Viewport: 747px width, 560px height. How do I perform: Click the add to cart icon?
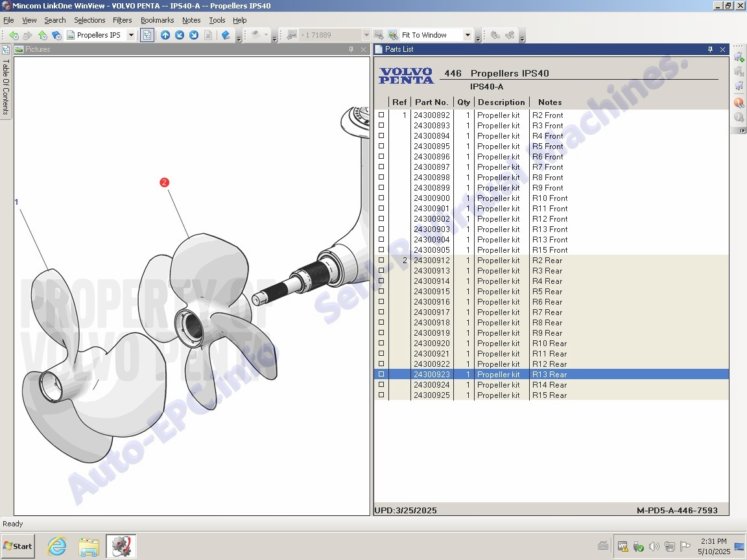coord(739,57)
